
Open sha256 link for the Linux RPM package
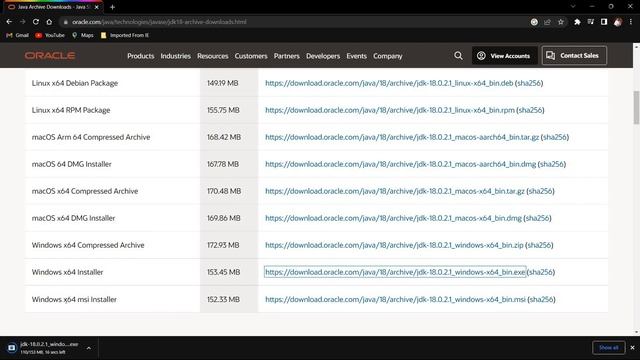[x=530, y=110]
